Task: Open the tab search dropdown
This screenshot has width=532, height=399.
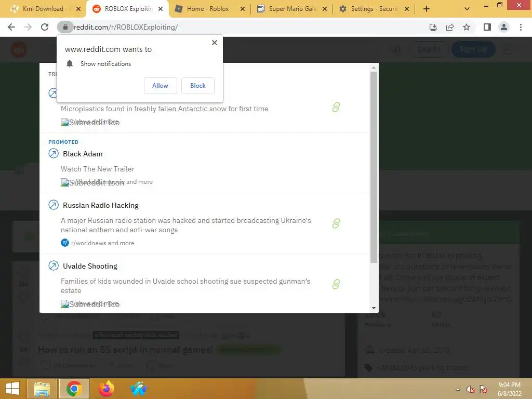Action: (x=467, y=9)
